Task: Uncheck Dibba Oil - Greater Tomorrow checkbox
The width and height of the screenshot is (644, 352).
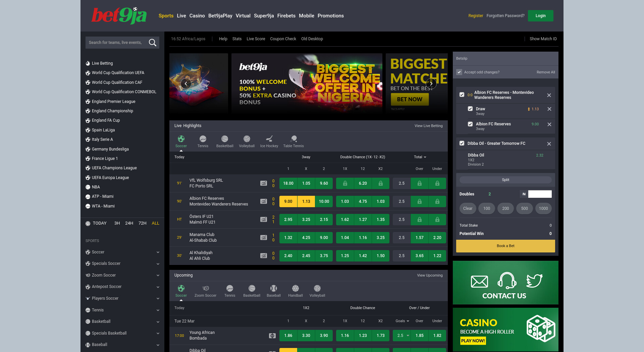Action: tap(462, 143)
